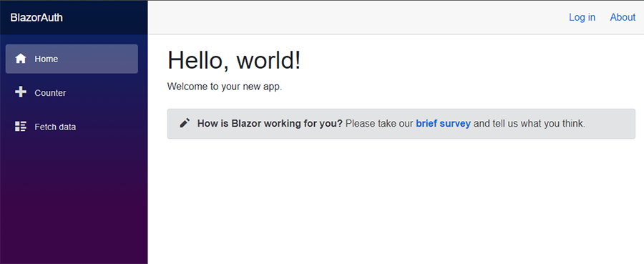Open the About link

pos(623,17)
